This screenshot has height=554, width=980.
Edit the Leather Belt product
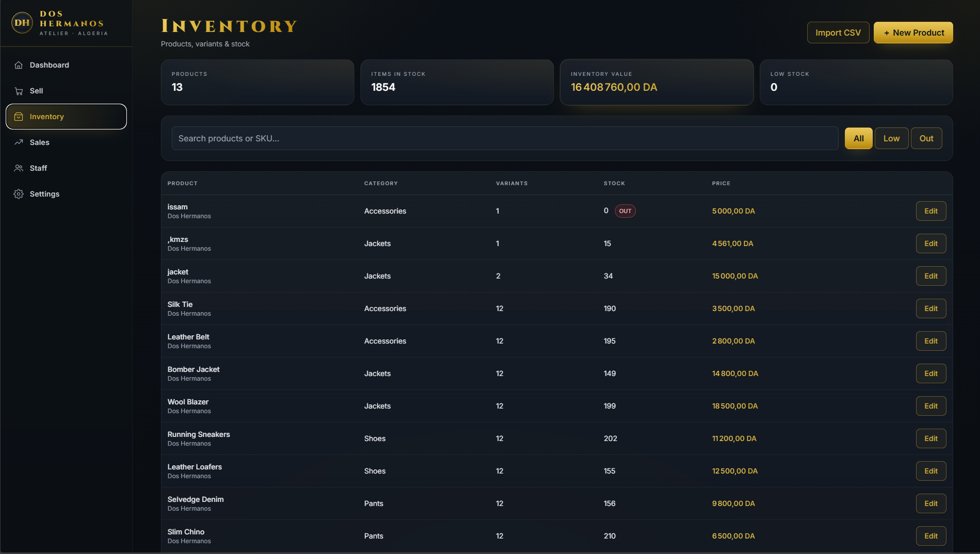931,341
